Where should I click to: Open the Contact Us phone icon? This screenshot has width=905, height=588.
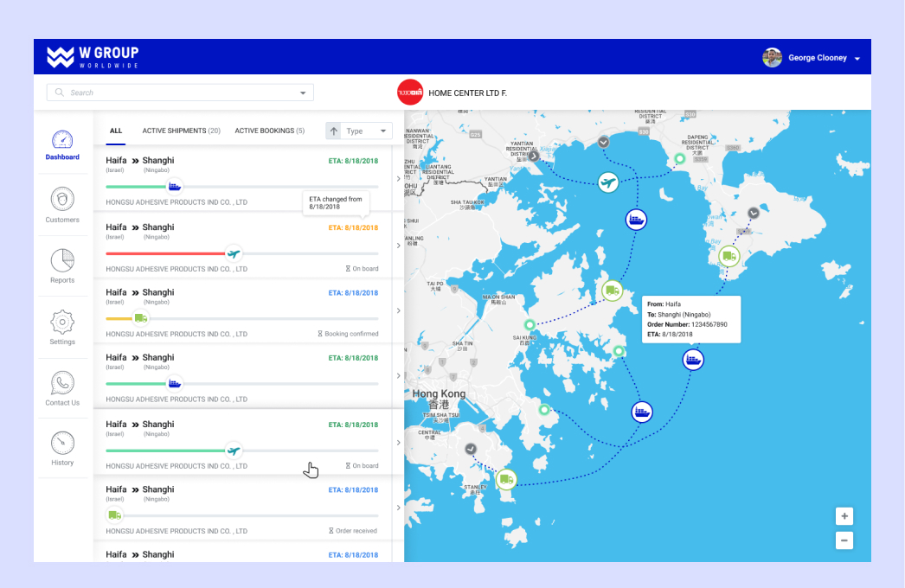point(62,382)
